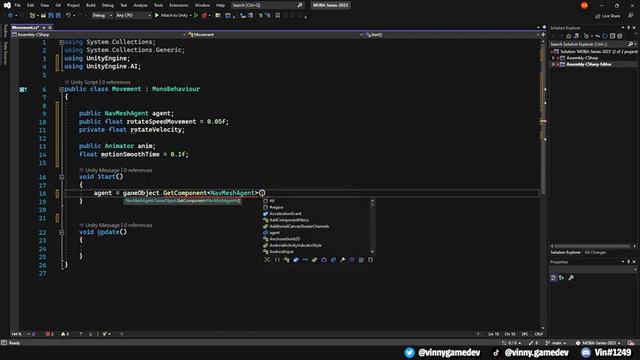Click the warning count icon in bottom bar
The width and height of the screenshot is (640, 360).
pyautogui.click(x=64, y=334)
